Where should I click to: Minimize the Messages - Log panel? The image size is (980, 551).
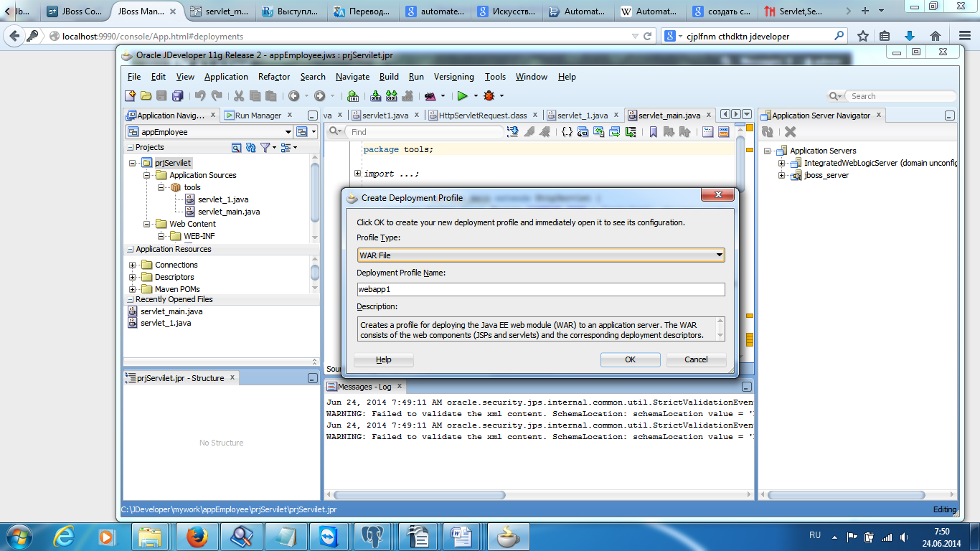746,387
